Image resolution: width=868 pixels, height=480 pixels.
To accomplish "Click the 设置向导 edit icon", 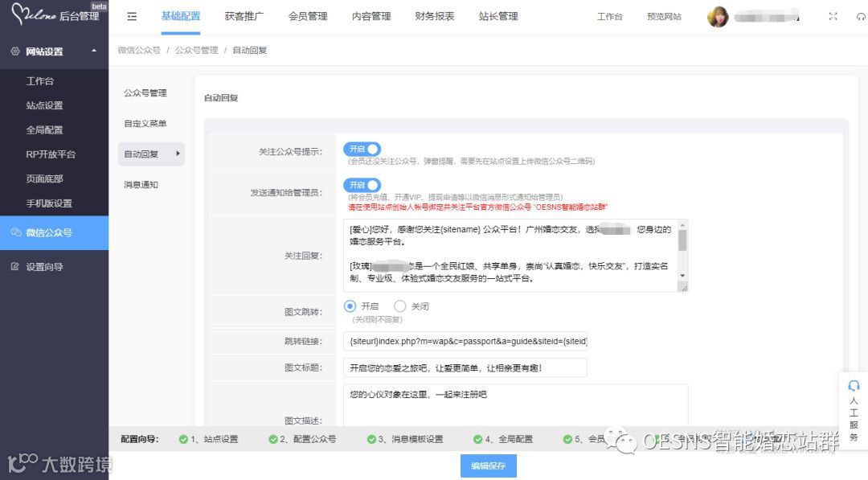I will click(x=15, y=266).
